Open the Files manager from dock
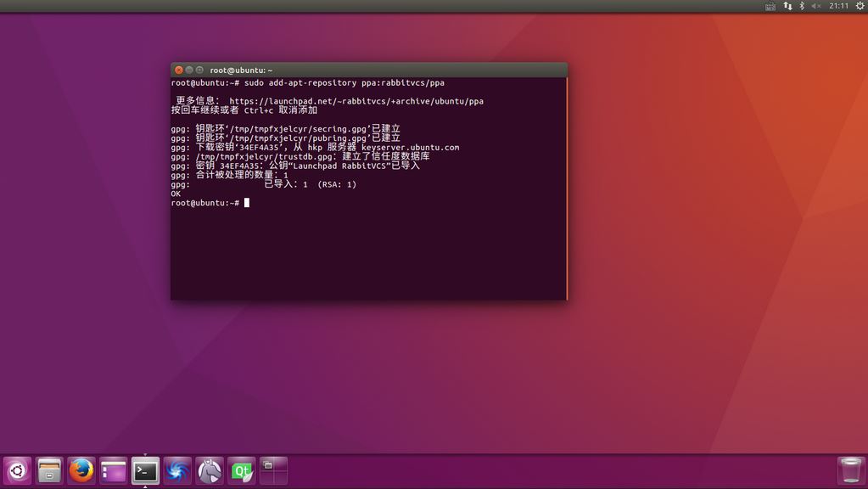The image size is (868, 489). tap(50, 470)
